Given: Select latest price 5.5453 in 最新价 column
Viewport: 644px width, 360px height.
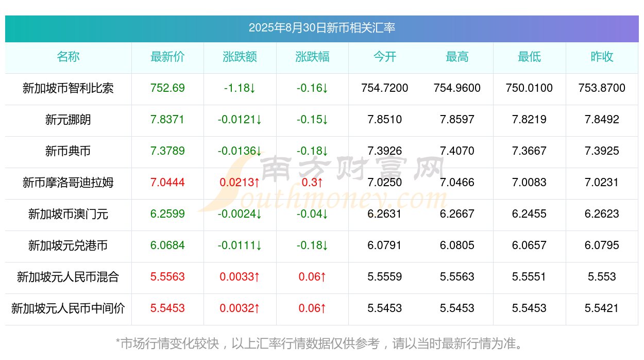Looking at the screenshot, I should [x=167, y=308].
